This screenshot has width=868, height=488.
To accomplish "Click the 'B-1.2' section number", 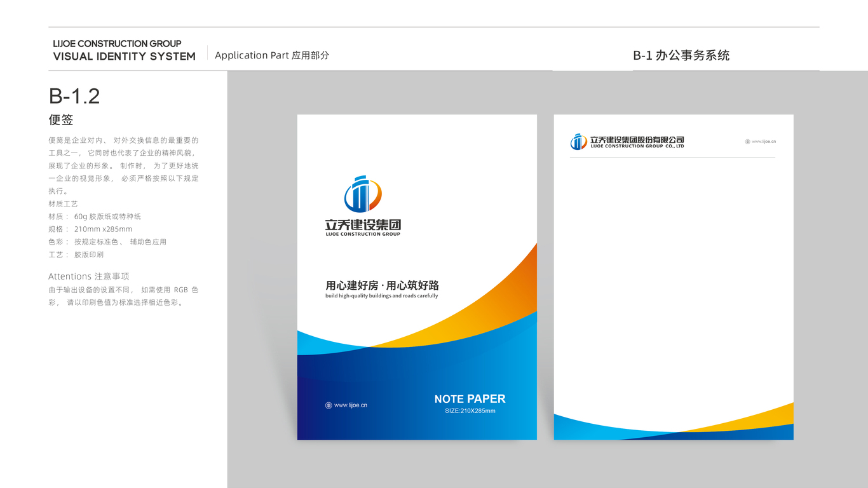I will (x=74, y=96).
